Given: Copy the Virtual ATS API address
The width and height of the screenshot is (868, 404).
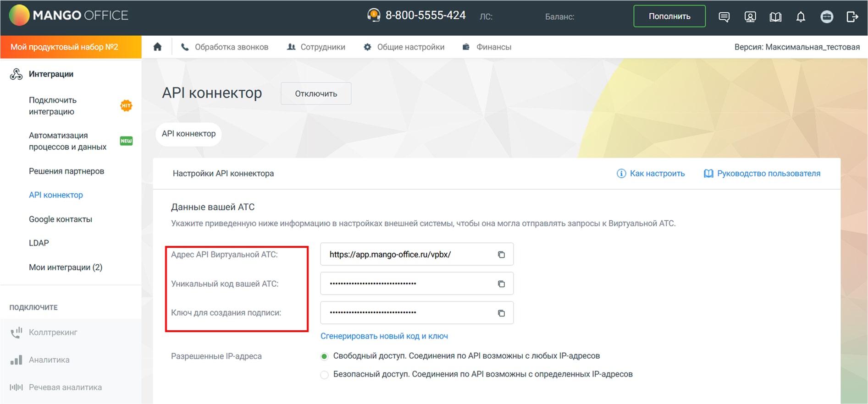Looking at the screenshot, I should pyautogui.click(x=501, y=255).
